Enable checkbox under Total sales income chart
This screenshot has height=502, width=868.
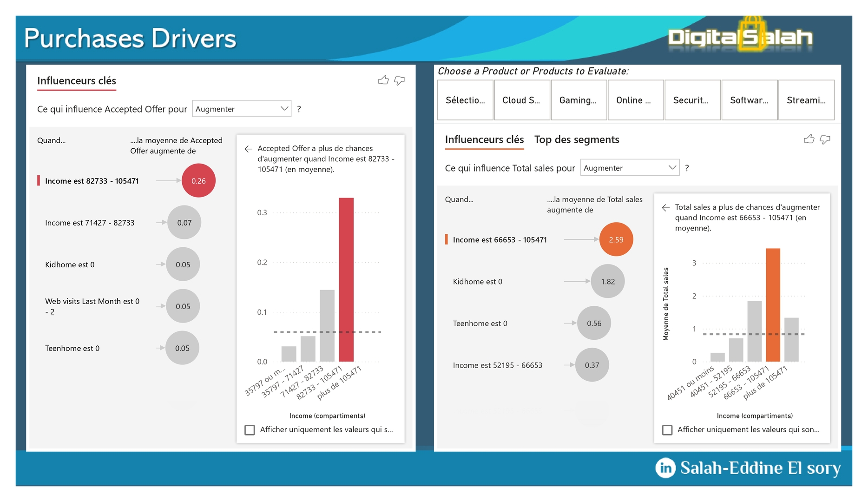(x=667, y=430)
